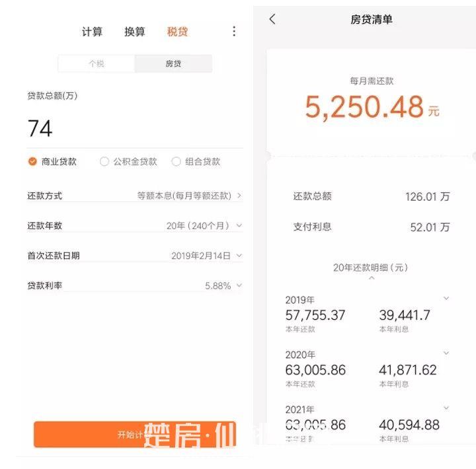Screen dimensions: 476x469
Task: Expand the 2020年 repayment details
Action: point(446,353)
